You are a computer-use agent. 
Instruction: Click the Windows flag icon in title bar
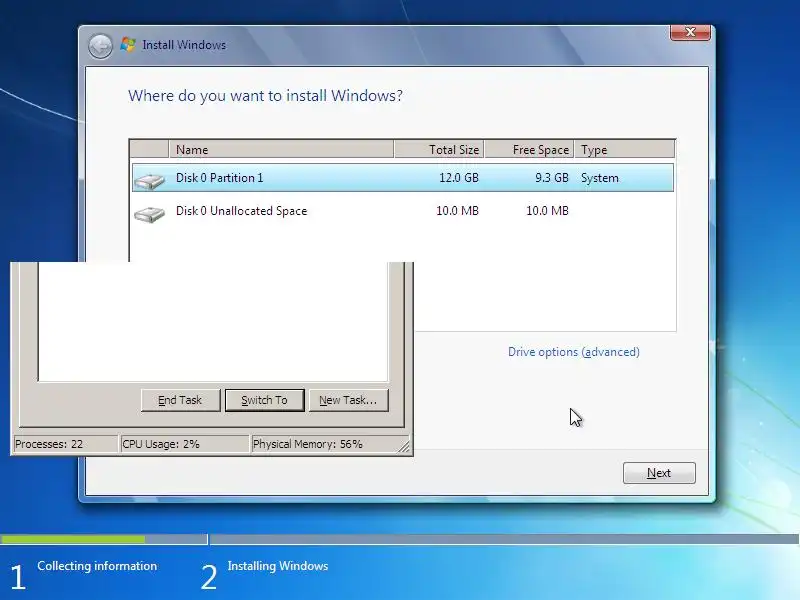[128, 44]
